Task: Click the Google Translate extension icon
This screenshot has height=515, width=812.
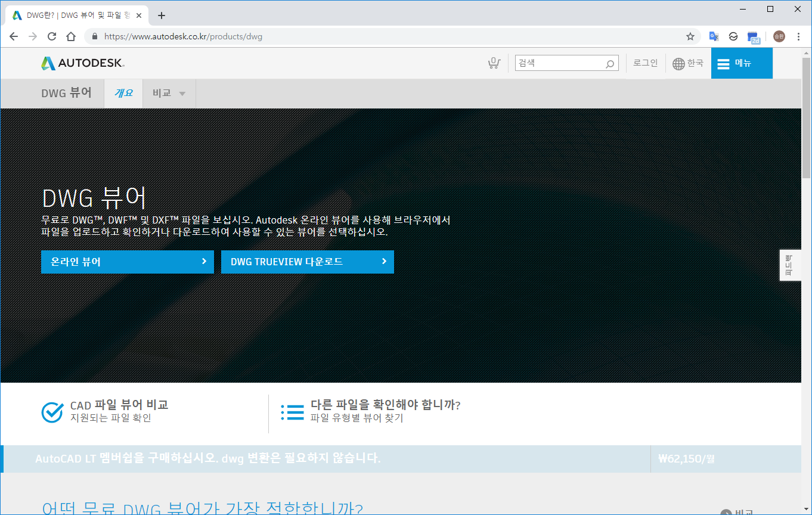Action: point(714,36)
